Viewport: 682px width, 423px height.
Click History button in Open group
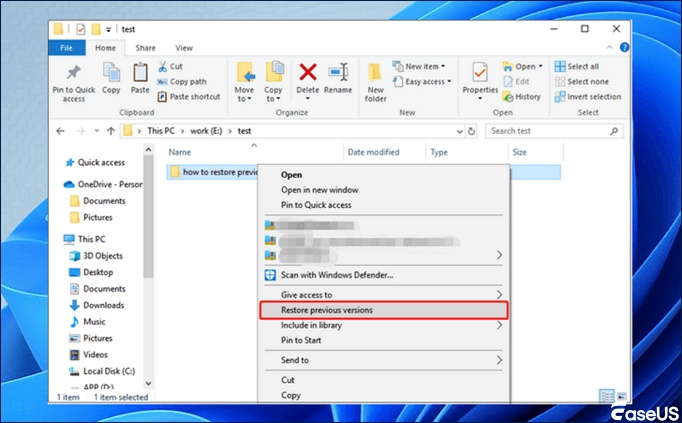coord(527,97)
